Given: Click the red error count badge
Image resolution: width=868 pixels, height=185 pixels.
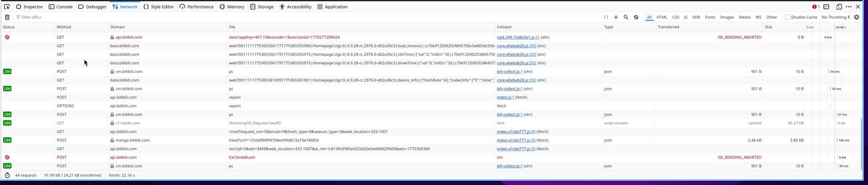Looking at the screenshot, I should point(815,7).
